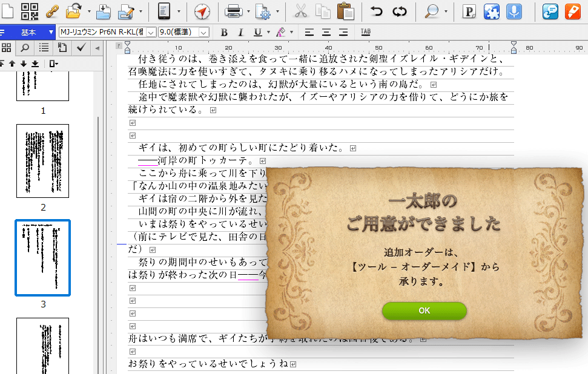The height and width of the screenshot is (374, 588).
Task: Open dropdown arrow next to magnifier icon
Action: (x=446, y=11)
